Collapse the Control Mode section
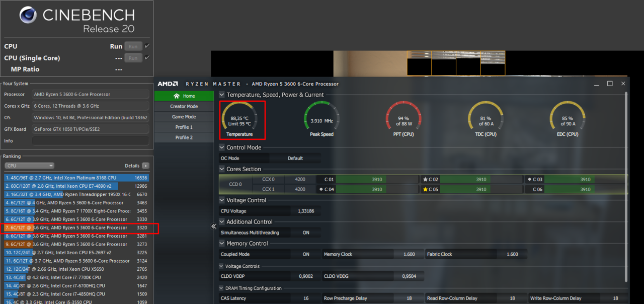Viewport: 644px width, 304px height. pyautogui.click(x=222, y=147)
